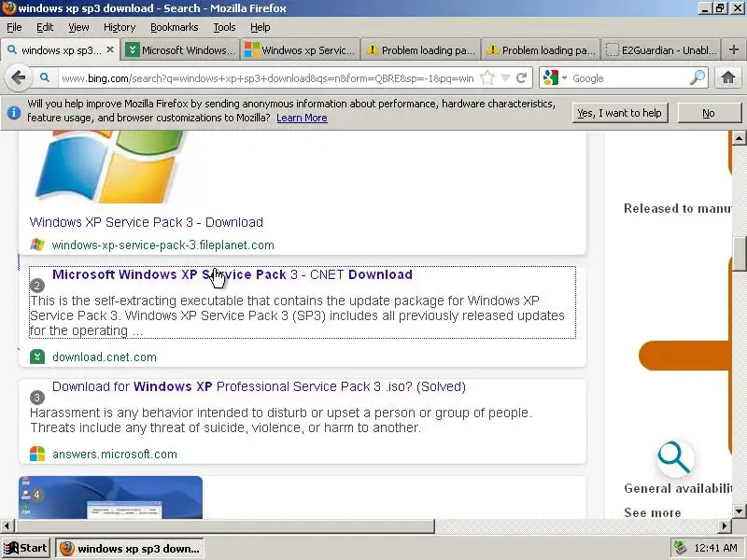The height and width of the screenshot is (560, 747).
Task: Open the URL bar history dropdown arrow
Action: tap(505, 78)
